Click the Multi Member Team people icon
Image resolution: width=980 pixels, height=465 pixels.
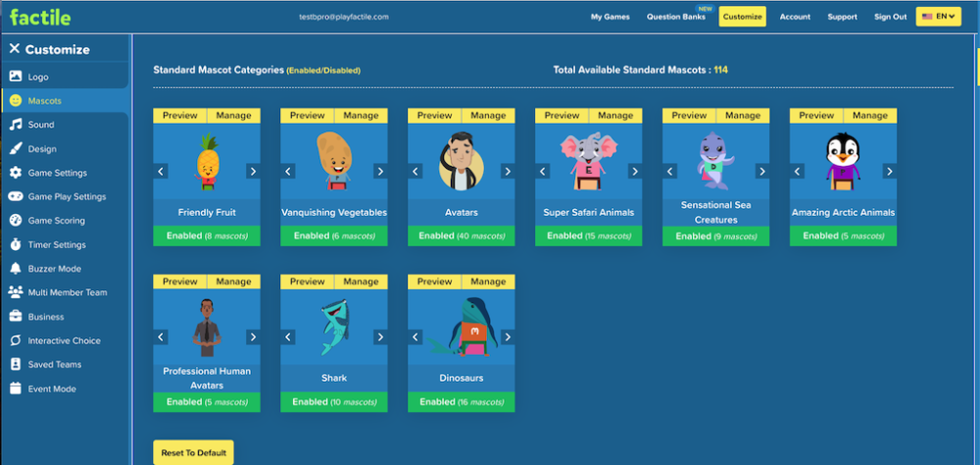(x=16, y=292)
